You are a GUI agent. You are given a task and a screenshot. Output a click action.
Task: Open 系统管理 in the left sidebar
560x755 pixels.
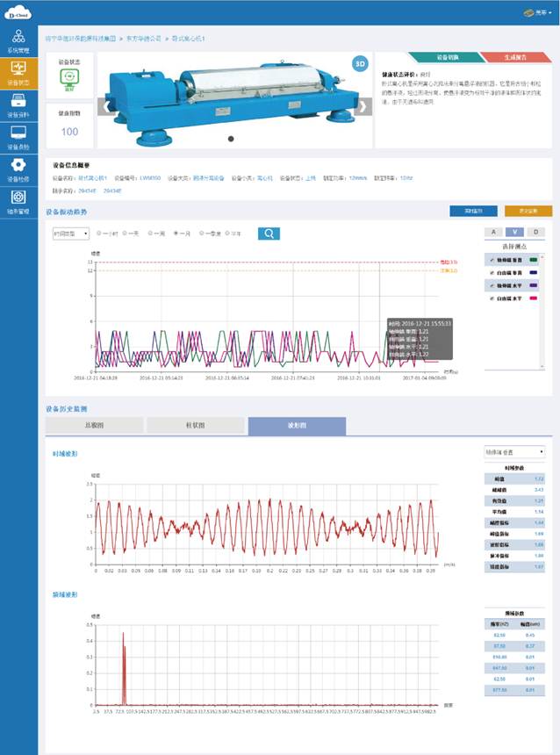18,40
